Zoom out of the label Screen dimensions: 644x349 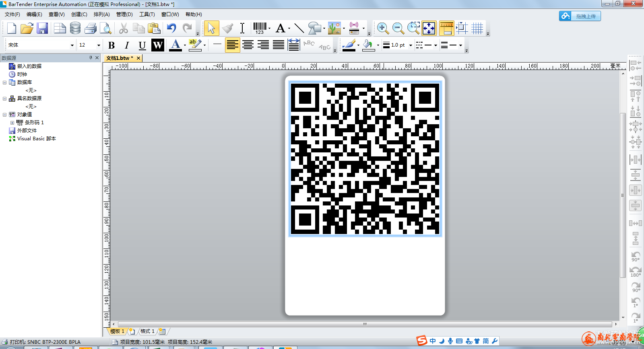[398, 28]
